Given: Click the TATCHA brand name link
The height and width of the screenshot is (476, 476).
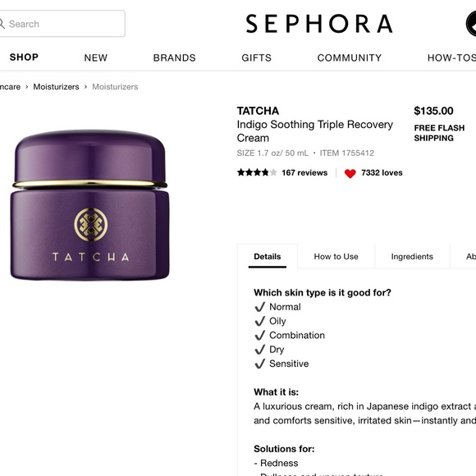Looking at the screenshot, I should tap(258, 111).
